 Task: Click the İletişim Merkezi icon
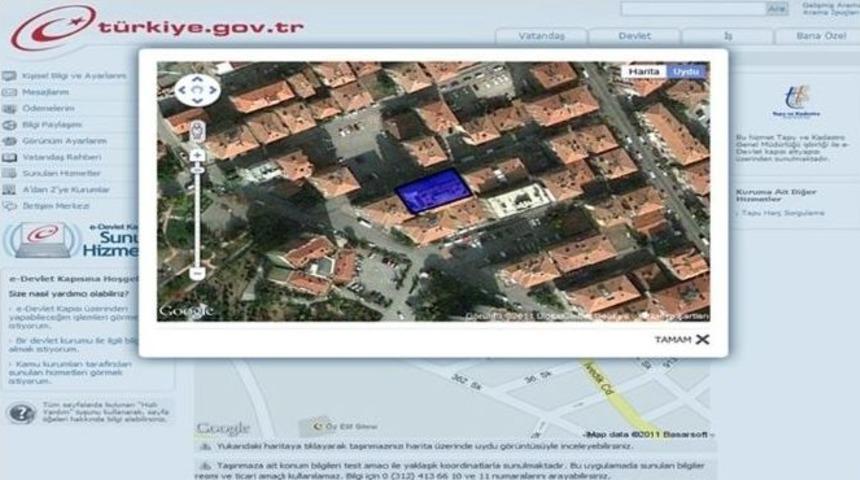point(9,206)
